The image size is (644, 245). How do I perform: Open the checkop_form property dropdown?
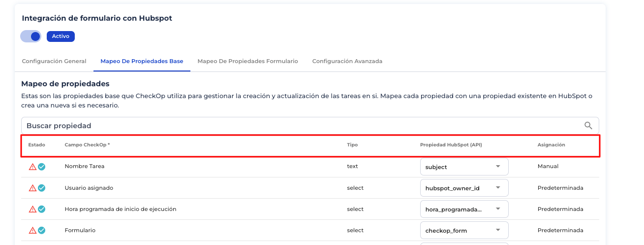pos(464,230)
